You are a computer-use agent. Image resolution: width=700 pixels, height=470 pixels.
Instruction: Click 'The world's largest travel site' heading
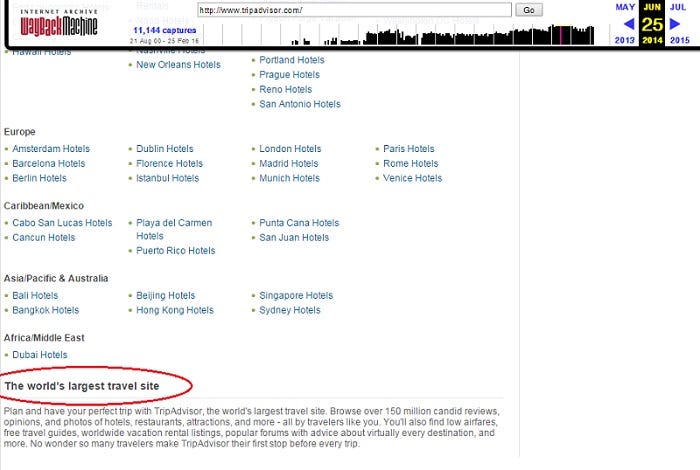click(82, 386)
